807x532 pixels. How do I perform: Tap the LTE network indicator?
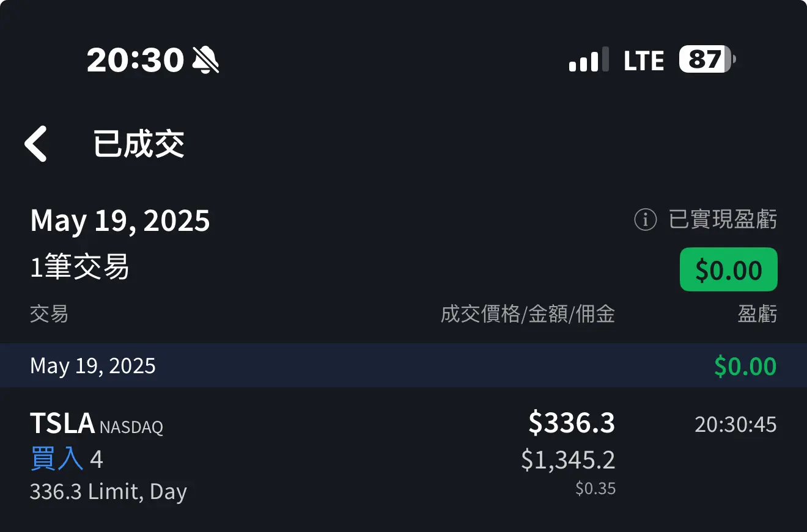coord(644,60)
